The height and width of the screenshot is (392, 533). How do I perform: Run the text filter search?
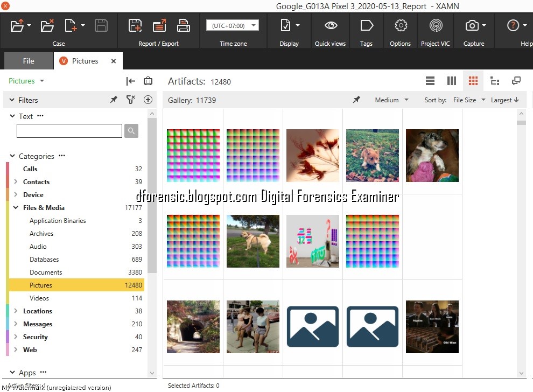coord(131,131)
